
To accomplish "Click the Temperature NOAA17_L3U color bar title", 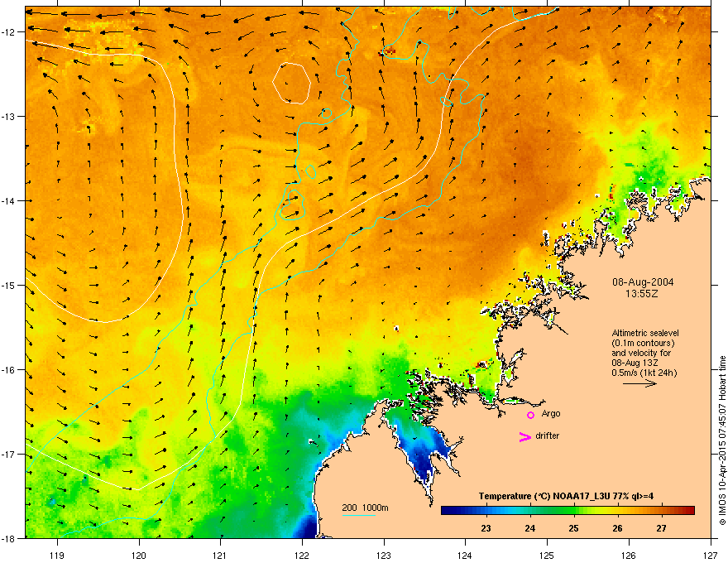I will 566,496.
